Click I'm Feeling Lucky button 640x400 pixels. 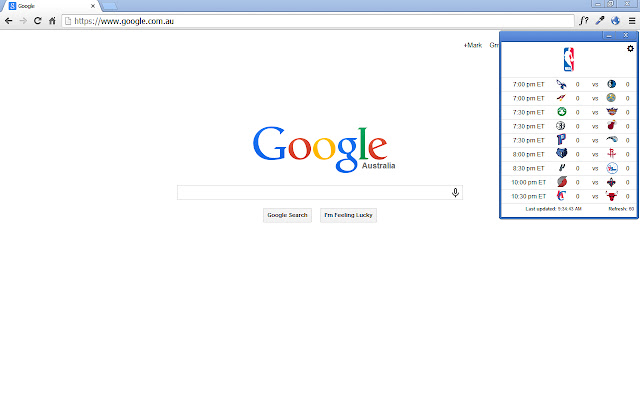pyautogui.click(x=348, y=215)
